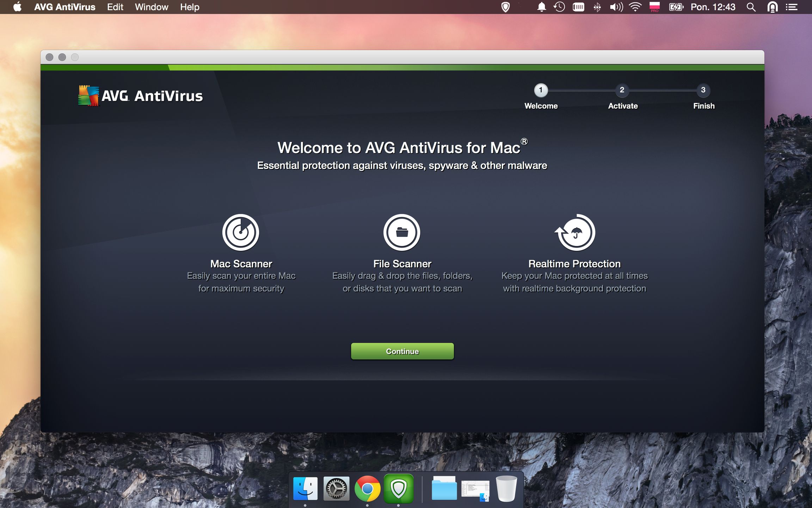Click the notification bell icon in the menu bar
The width and height of the screenshot is (812, 508).
click(x=541, y=7)
